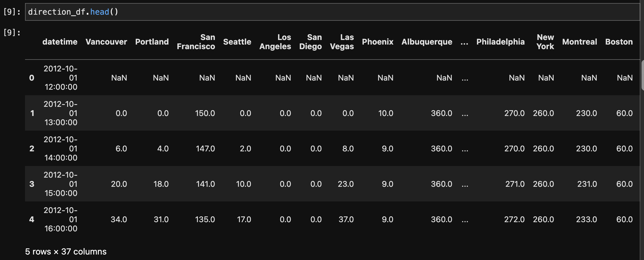Select the Philadelphia column header
Image resolution: width=644 pixels, height=260 pixels.
(501, 42)
